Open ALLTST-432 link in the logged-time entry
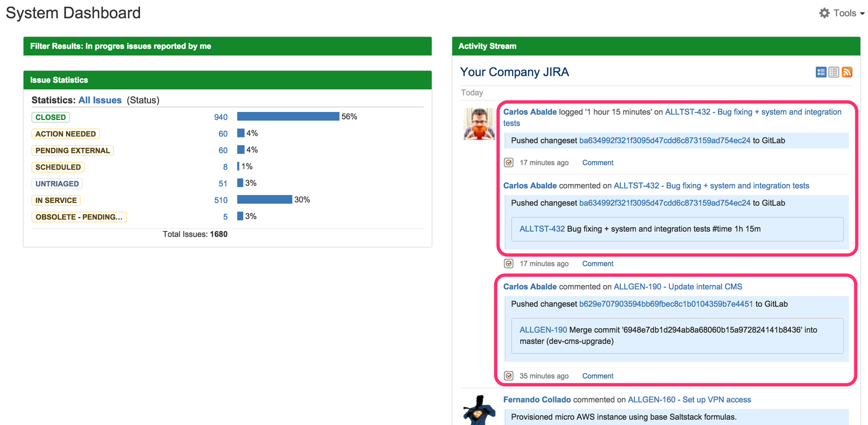Screen dimensions: 868x425 coord(672,118)
